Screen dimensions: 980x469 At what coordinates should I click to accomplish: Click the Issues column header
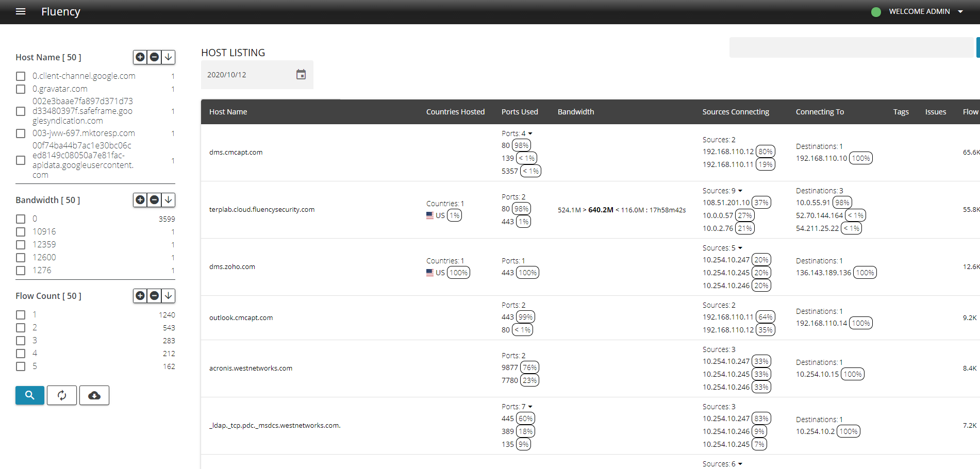point(935,112)
